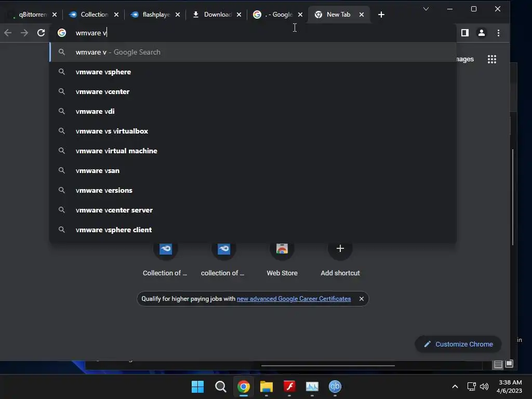532x399 pixels.
Task: Choose the vmware vsan suggestion
Action: [253, 170]
